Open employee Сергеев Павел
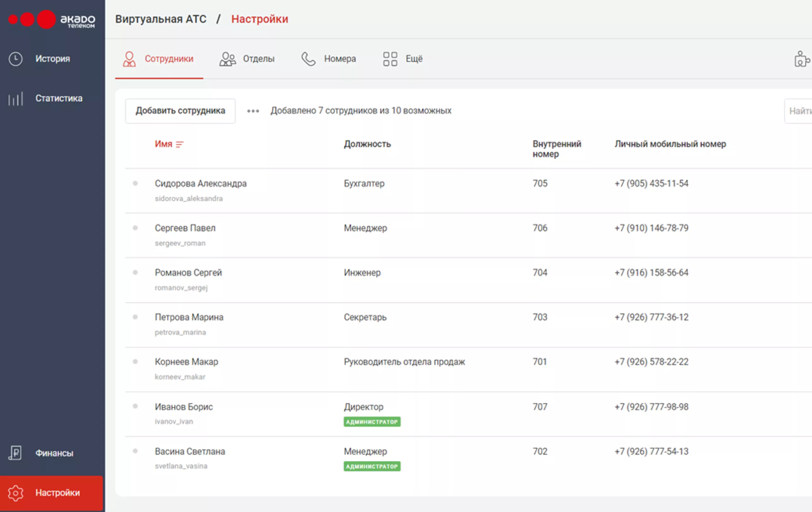This screenshot has height=512, width=812. pos(185,228)
